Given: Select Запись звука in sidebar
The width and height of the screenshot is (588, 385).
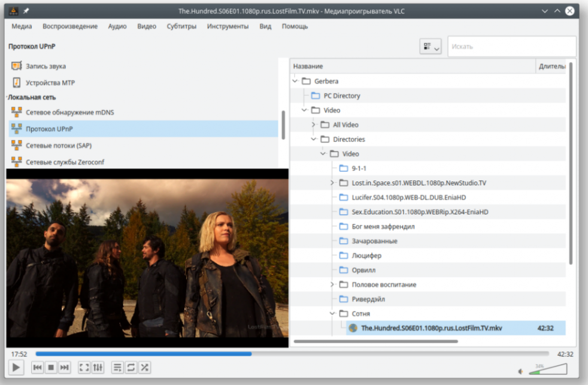Looking at the screenshot, I should point(143,66).
